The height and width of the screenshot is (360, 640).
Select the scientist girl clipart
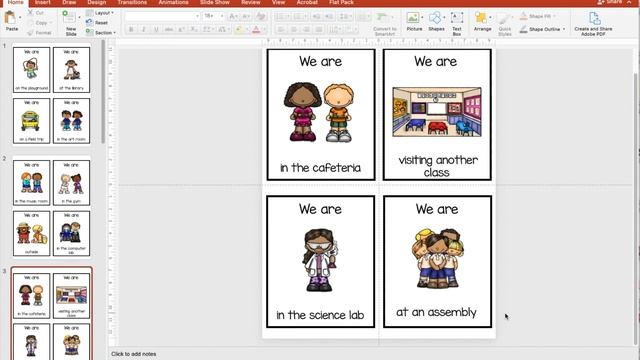point(320,260)
